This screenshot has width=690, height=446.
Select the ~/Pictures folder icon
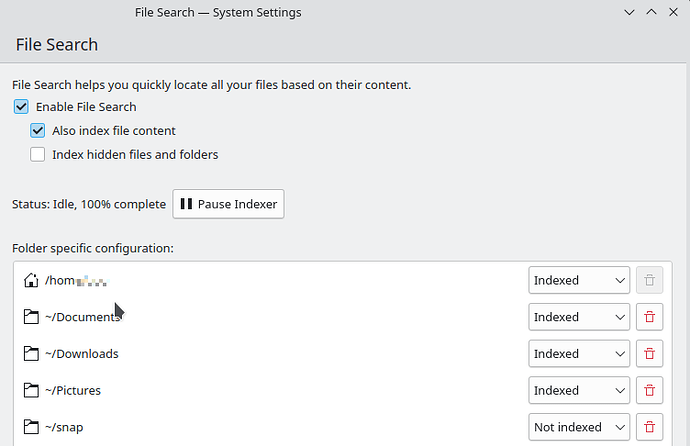[x=31, y=391]
